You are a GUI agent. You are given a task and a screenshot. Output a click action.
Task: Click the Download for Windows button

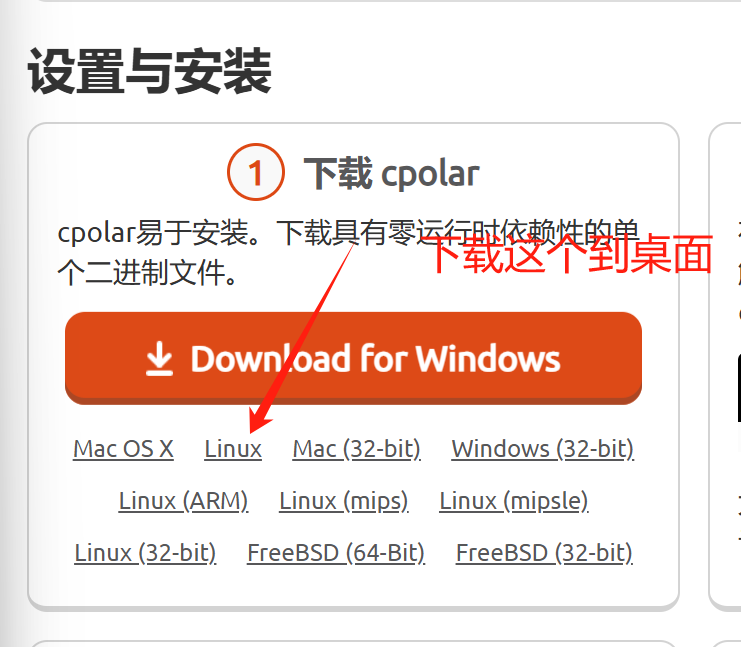(353, 358)
